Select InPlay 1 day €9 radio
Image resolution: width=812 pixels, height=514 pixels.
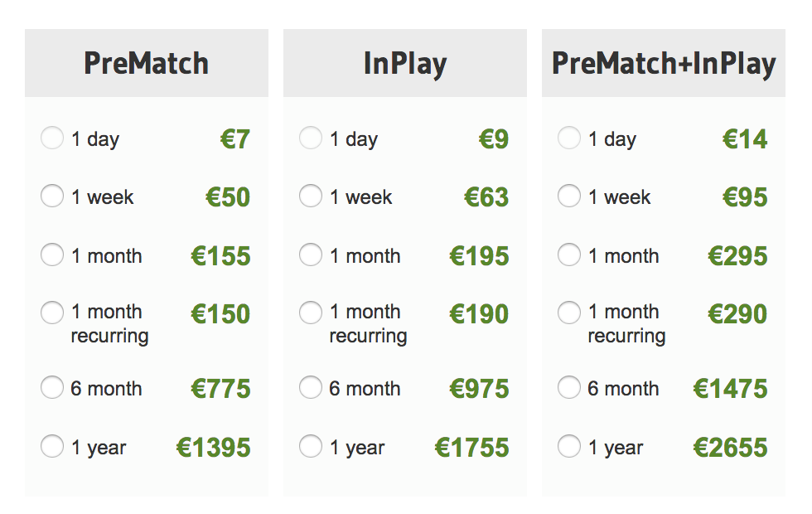310,138
